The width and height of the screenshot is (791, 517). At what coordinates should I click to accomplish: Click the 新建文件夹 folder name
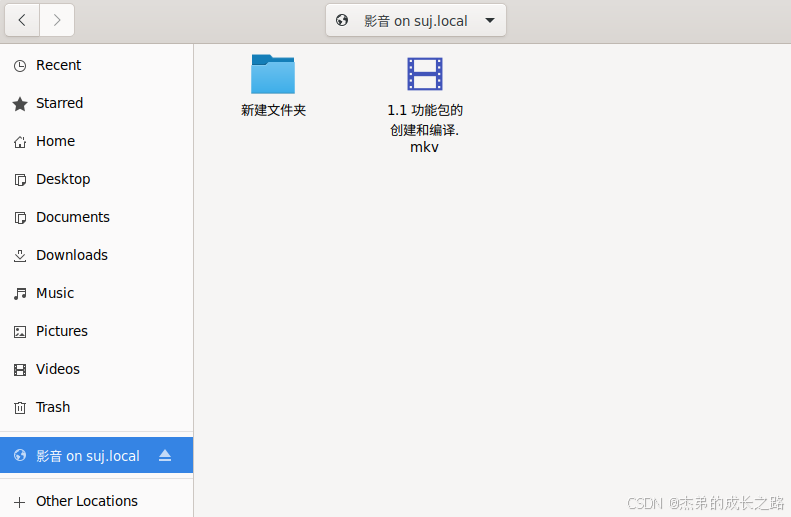coord(273,110)
